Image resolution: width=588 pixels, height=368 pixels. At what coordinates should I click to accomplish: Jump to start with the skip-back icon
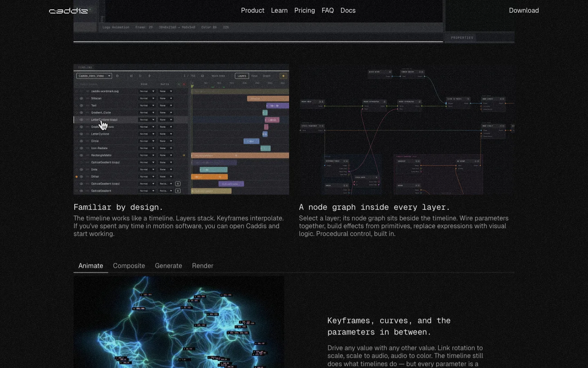(131, 76)
